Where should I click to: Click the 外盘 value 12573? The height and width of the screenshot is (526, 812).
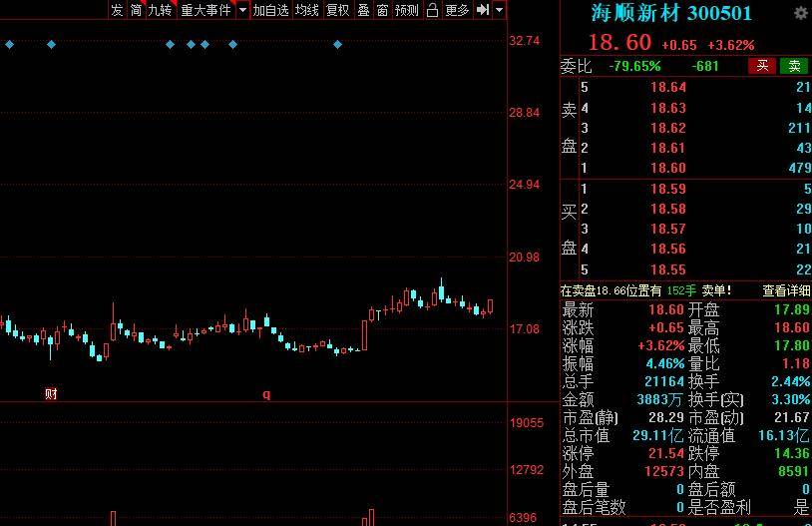[x=664, y=471]
